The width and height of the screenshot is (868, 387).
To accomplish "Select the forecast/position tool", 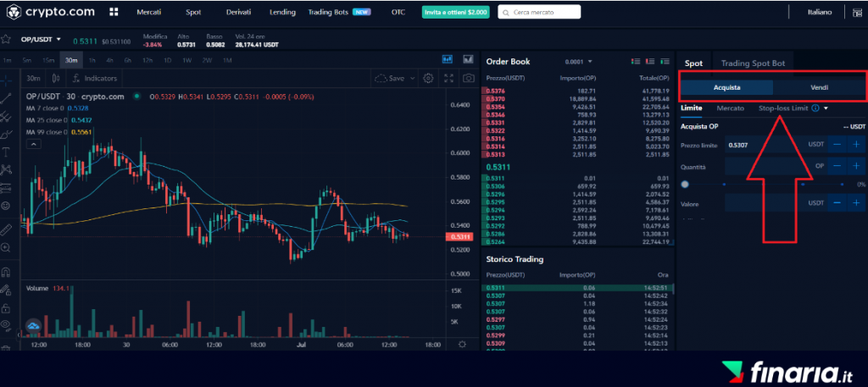I will click(6, 187).
